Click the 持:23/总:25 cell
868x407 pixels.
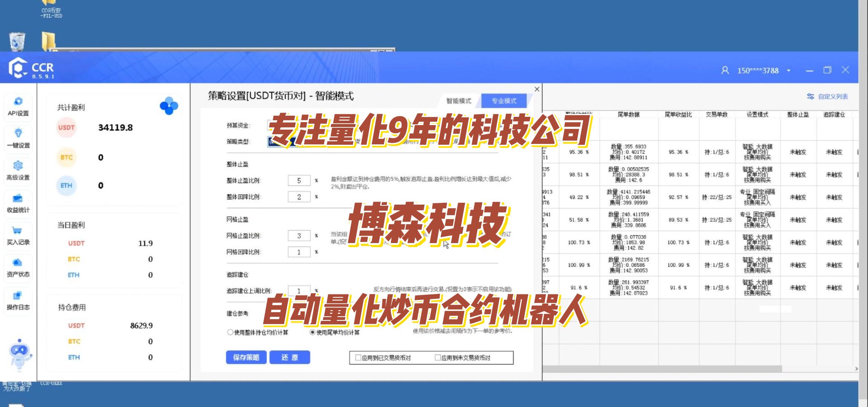coord(717,220)
